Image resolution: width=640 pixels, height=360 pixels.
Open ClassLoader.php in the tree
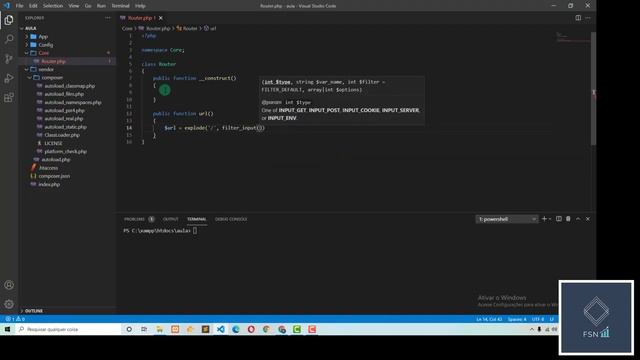point(62,135)
